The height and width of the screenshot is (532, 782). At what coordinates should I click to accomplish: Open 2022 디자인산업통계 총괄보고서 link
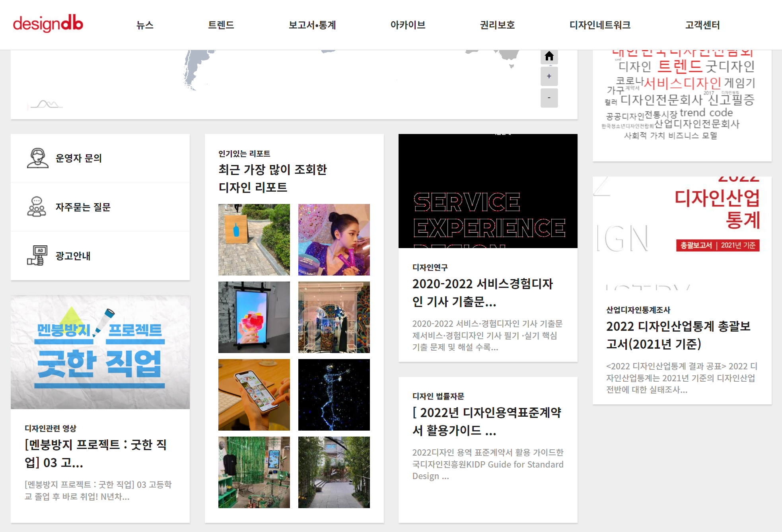point(678,335)
